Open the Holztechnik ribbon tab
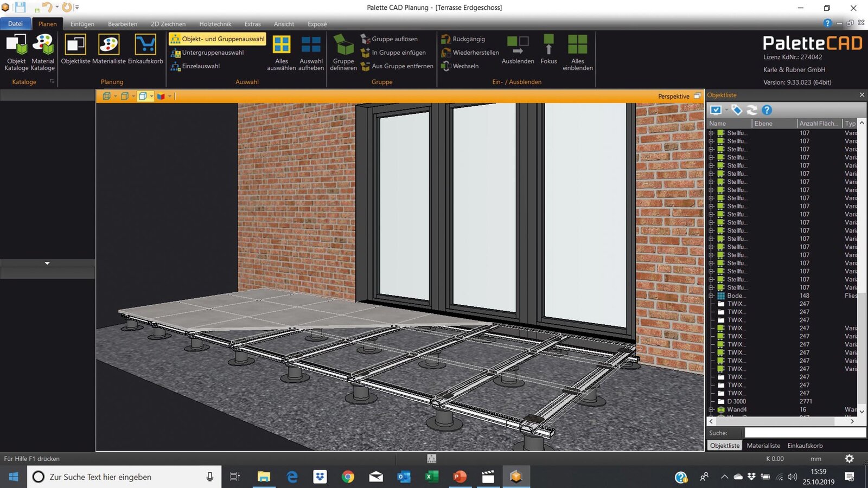Image resolution: width=868 pixels, height=488 pixels. pos(215,24)
